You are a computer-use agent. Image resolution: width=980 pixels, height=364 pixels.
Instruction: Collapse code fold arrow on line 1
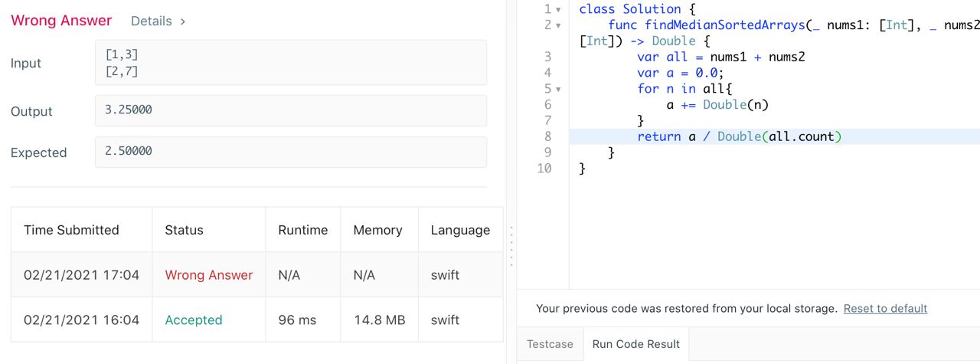tap(558, 9)
